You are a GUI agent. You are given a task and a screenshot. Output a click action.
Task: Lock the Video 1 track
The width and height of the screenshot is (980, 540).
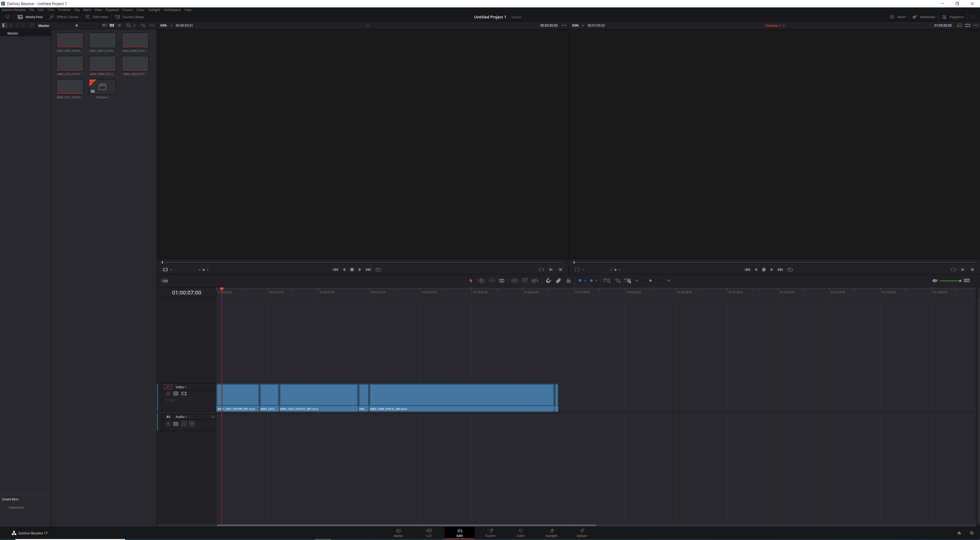coord(168,393)
